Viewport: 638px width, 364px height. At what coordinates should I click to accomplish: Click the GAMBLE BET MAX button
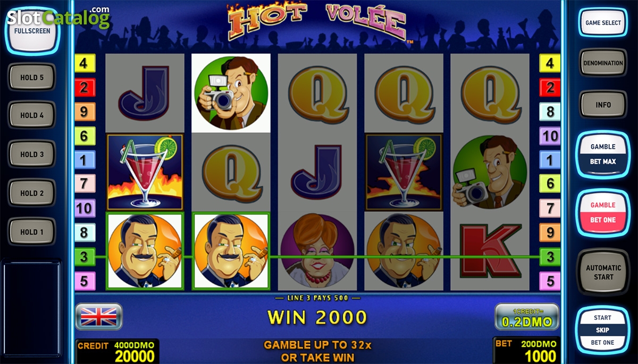click(x=603, y=154)
